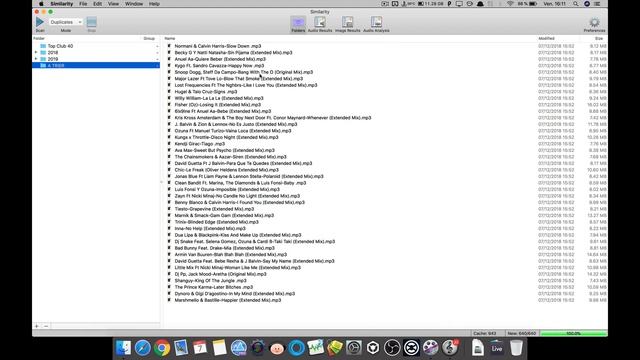Screen dimensions: 640x360
Task: Start a scan with the Scan play icon
Action: (40, 22)
